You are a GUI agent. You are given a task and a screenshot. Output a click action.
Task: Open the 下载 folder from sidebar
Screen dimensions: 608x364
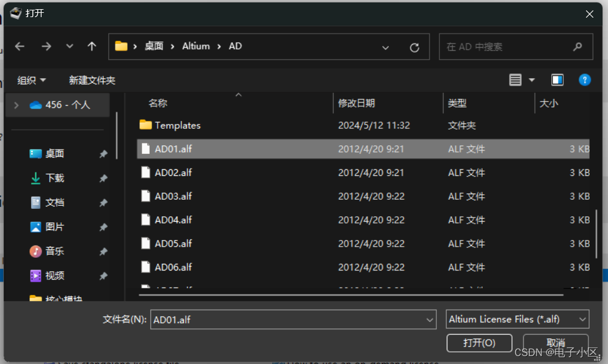55,178
